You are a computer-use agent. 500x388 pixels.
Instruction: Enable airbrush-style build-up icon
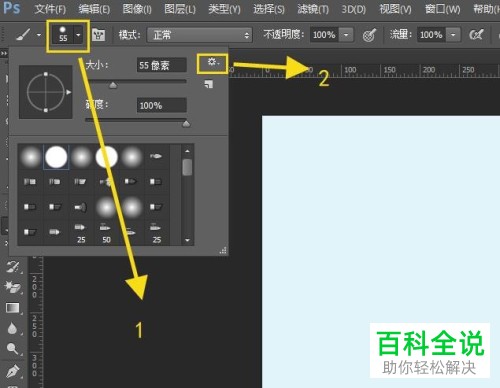[x=476, y=34]
